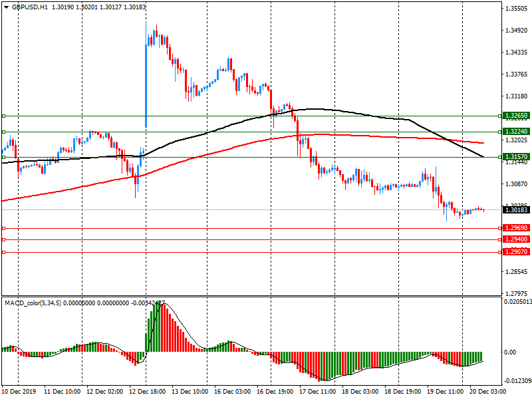Image resolution: width=532 pixels, height=399 pixels.
Task: Click the red 1.29400 price label
Action: [516, 239]
